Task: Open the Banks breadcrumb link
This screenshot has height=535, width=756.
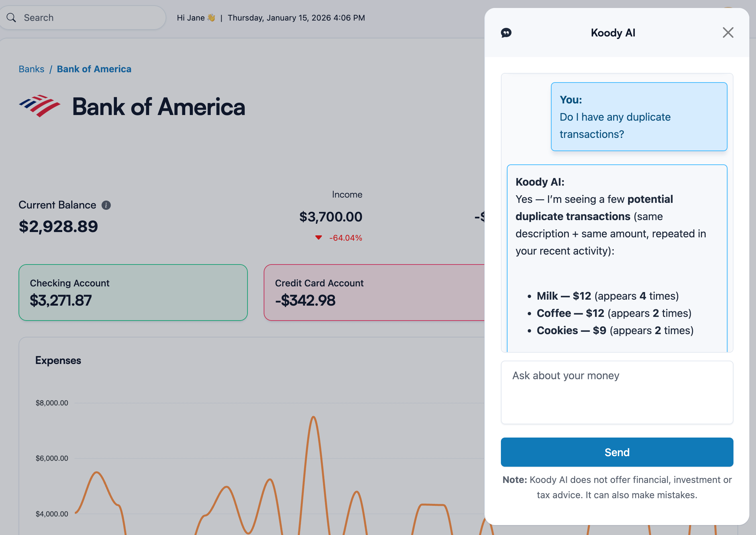Action: coord(31,69)
